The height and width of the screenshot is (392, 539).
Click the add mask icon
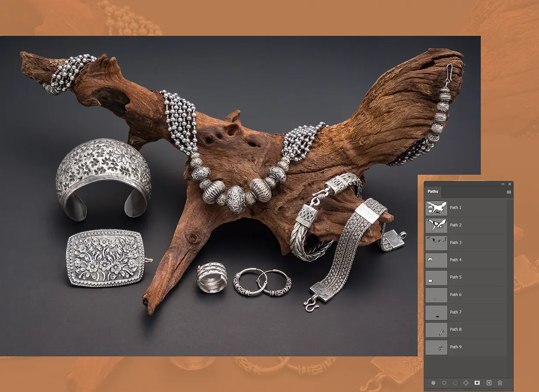pyautogui.click(x=477, y=383)
